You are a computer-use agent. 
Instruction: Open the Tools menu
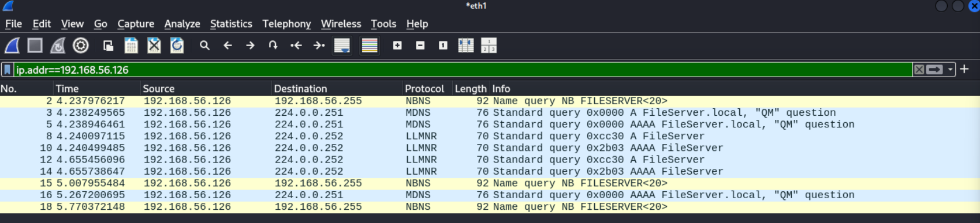[x=383, y=24]
